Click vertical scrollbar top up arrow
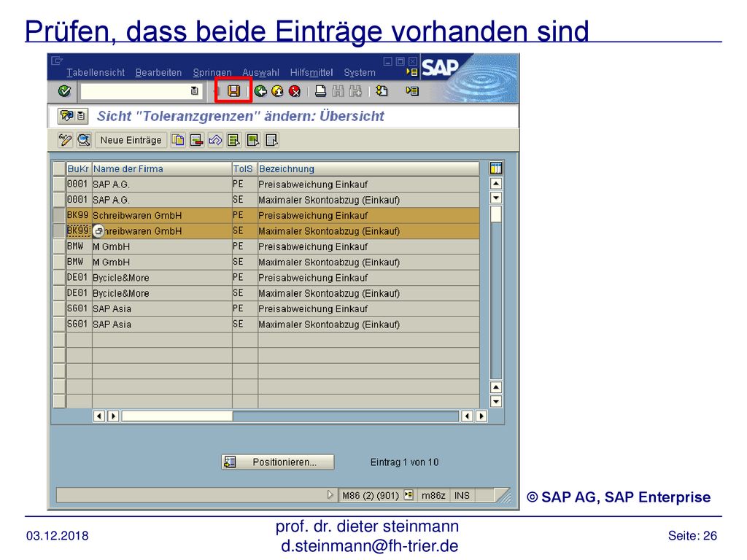The height and width of the screenshot is (560, 747). pos(496,183)
